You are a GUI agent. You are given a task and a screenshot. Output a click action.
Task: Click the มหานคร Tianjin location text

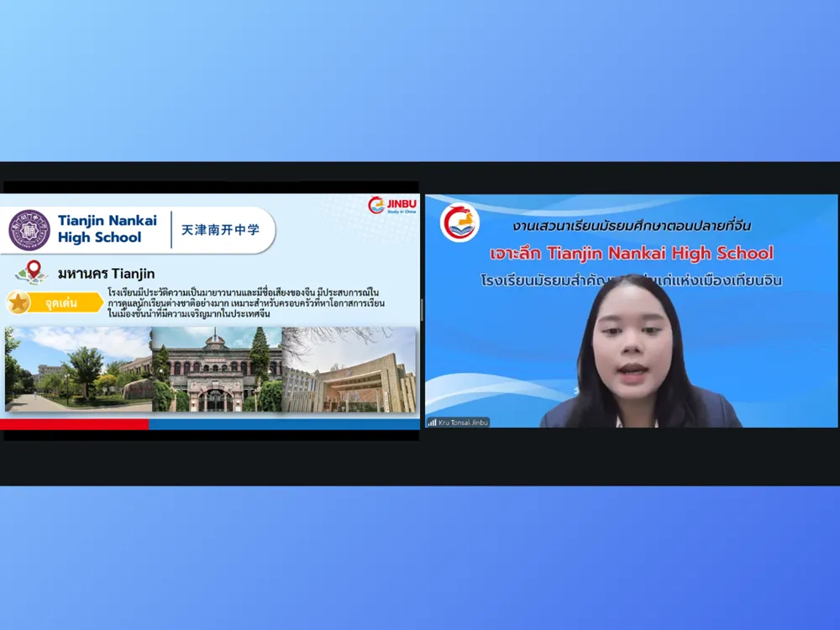pyautogui.click(x=106, y=274)
